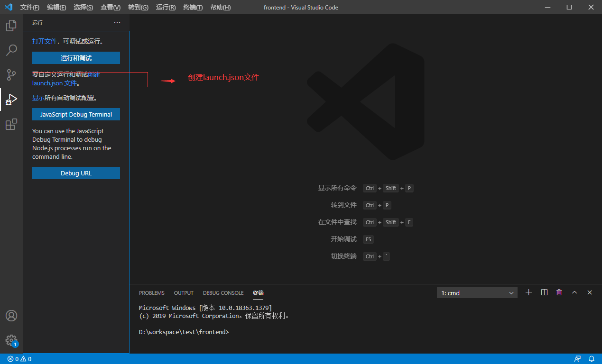
Task: Click the 显示所有命令 shortcut hint
Action: coord(337,188)
